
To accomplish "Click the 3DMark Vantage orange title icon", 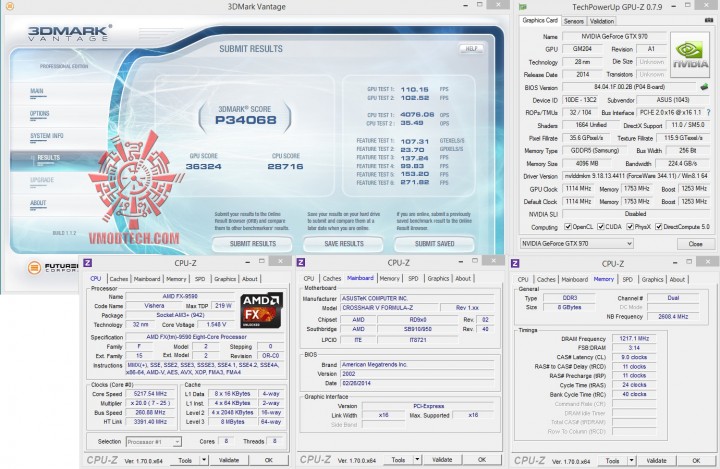I will [9, 6].
